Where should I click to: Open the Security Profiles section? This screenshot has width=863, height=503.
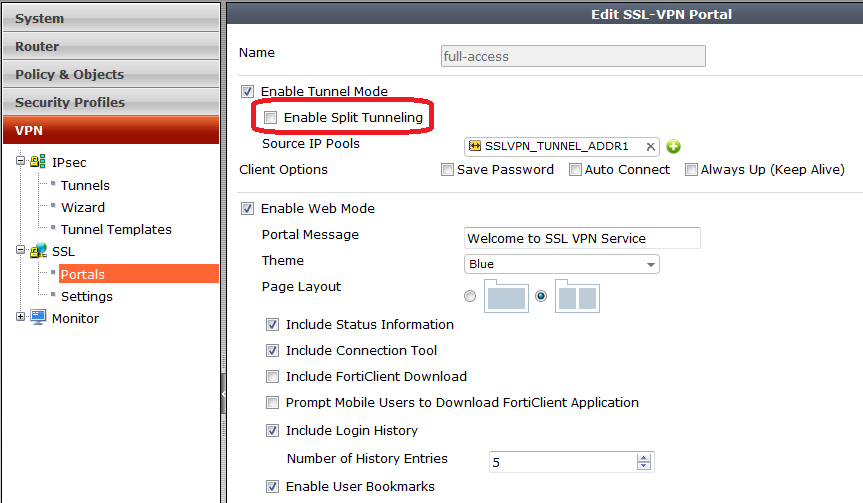coord(111,102)
